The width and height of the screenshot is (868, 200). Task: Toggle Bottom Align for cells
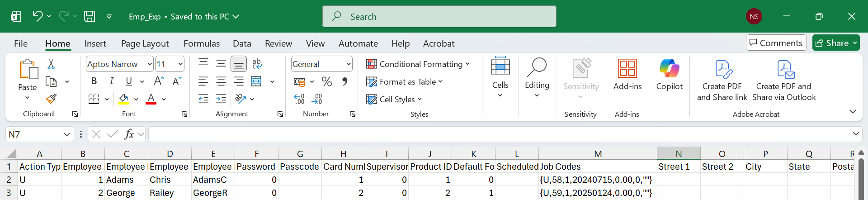pos(238,64)
